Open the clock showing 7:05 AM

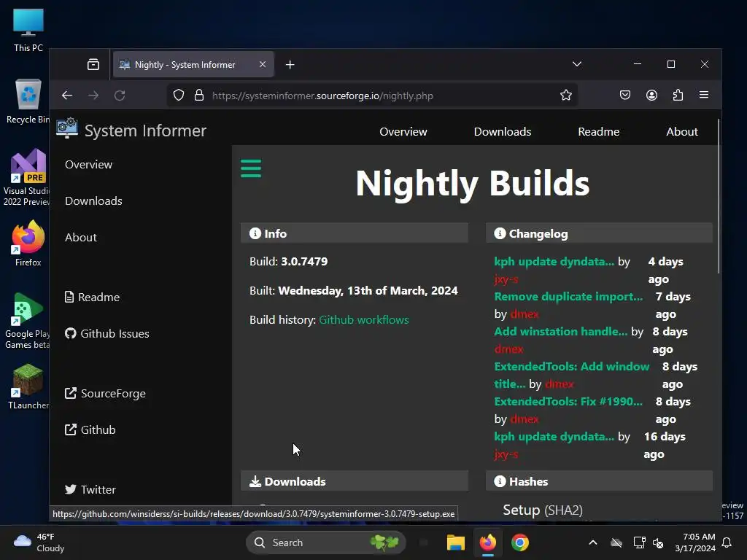(695, 542)
